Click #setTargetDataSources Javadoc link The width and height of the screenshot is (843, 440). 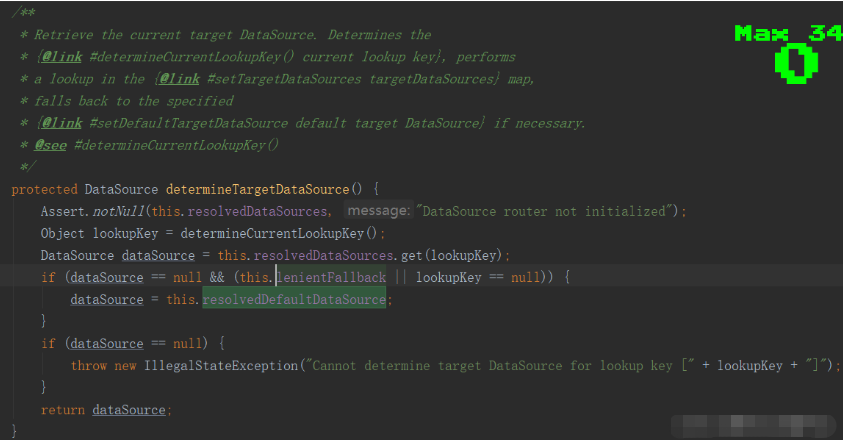coord(284,79)
